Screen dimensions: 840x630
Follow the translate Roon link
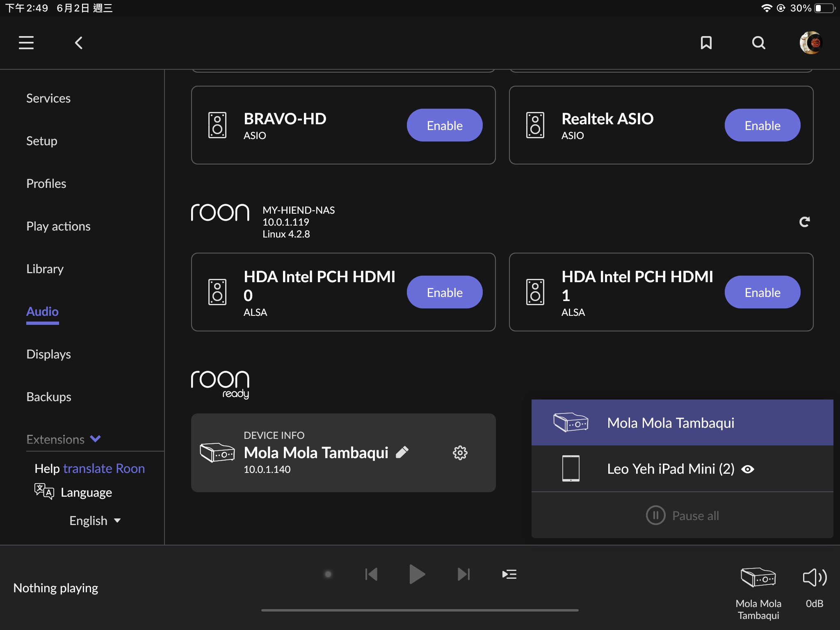[104, 468]
